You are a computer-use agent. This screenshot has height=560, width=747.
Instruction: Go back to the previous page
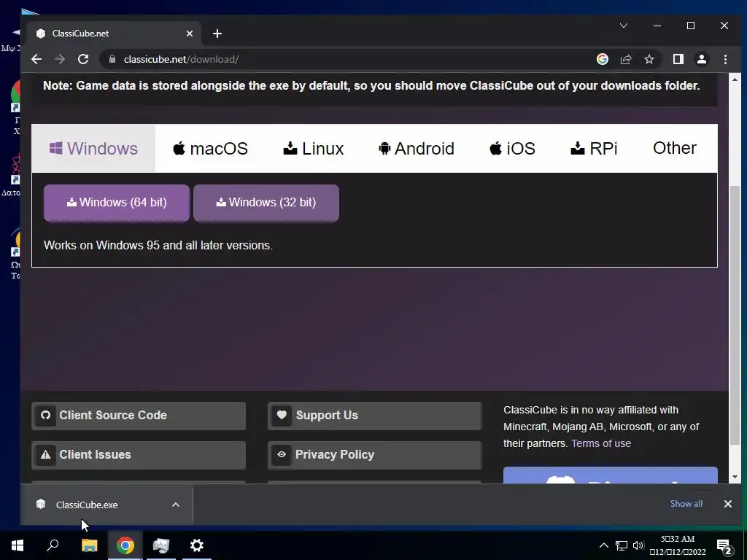(36, 59)
